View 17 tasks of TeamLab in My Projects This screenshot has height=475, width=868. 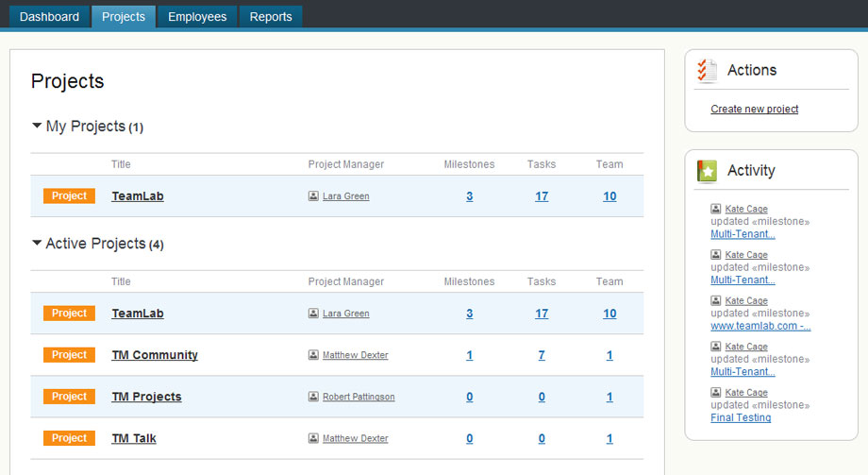click(x=542, y=196)
